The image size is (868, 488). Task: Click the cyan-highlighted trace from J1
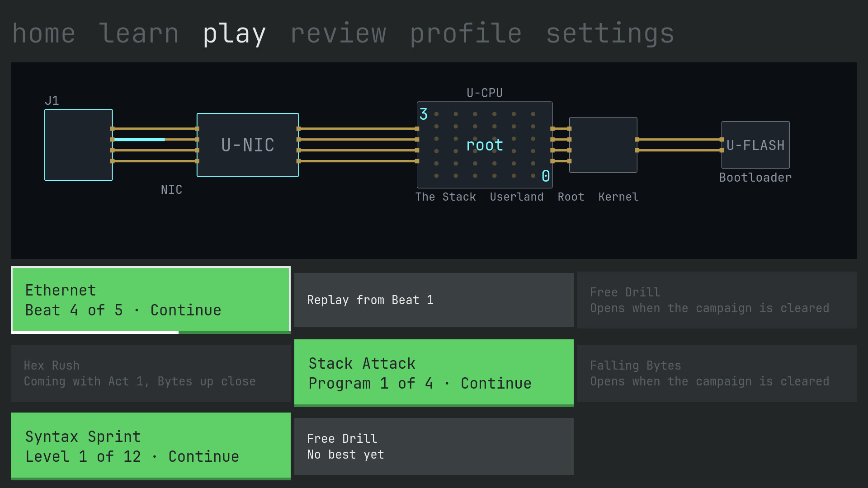(139, 140)
